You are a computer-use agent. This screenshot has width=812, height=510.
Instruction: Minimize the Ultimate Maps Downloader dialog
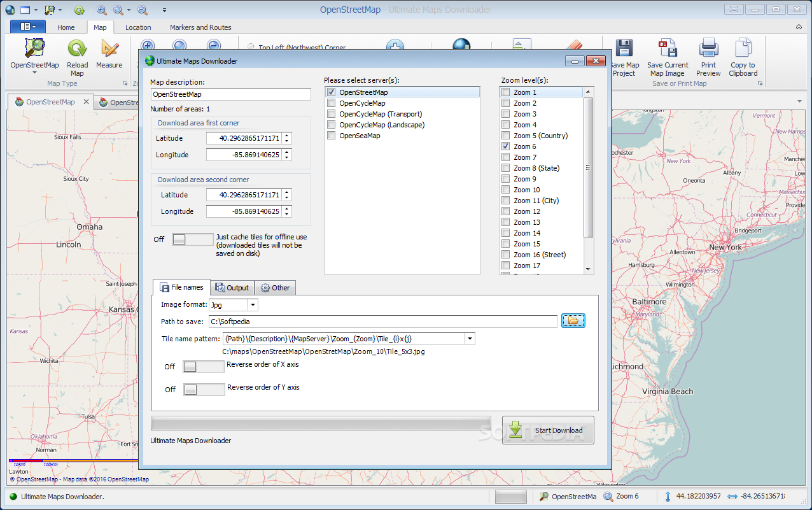click(575, 61)
